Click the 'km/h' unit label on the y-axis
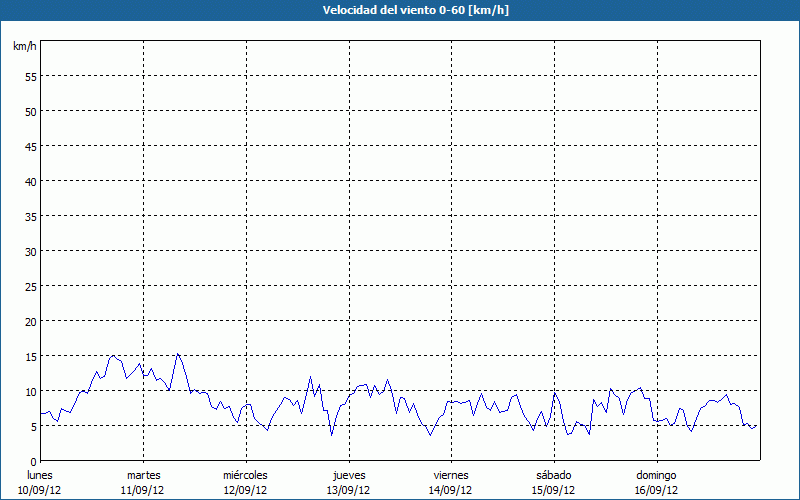 24,47
